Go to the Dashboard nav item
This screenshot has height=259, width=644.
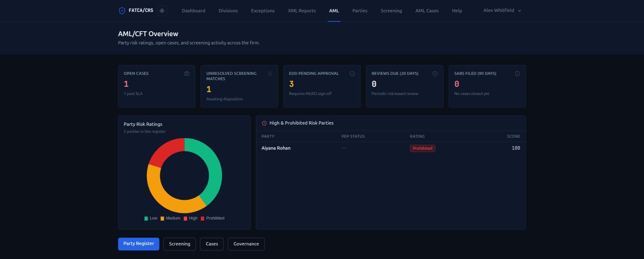pyautogui.click(x=193, y=11)
